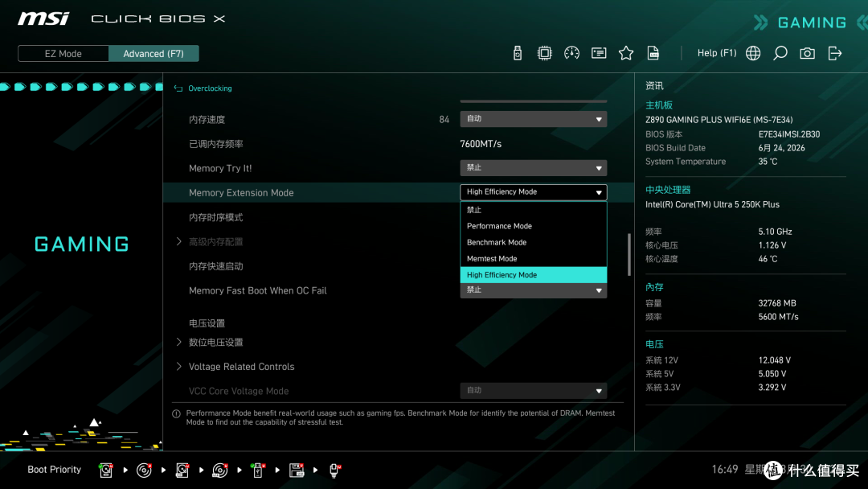The image size is (868, 489).
Task: Click the Z890 GAMING PLUS WIFI6E board name
Action: click(x=719, y=120)
